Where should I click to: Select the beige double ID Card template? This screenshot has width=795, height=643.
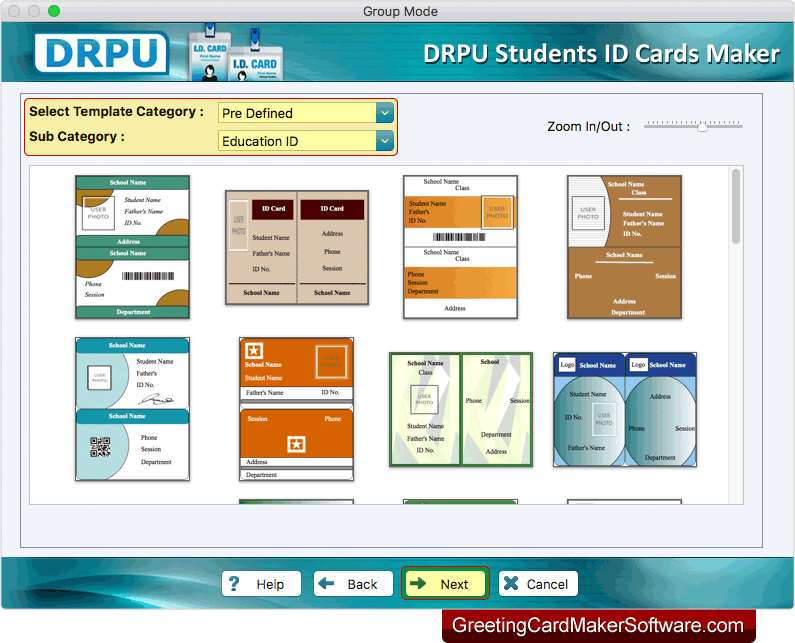(x=297, y=247)
